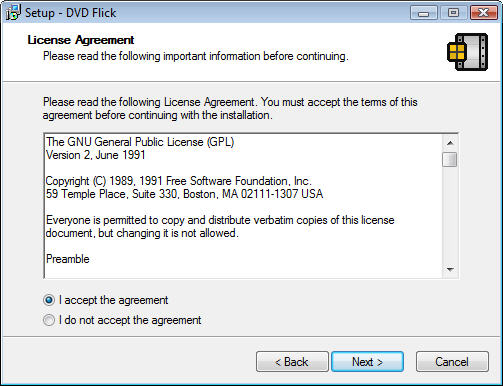Click the license scrollbar up arrow
Screen dimensions: 503x386
450,143
